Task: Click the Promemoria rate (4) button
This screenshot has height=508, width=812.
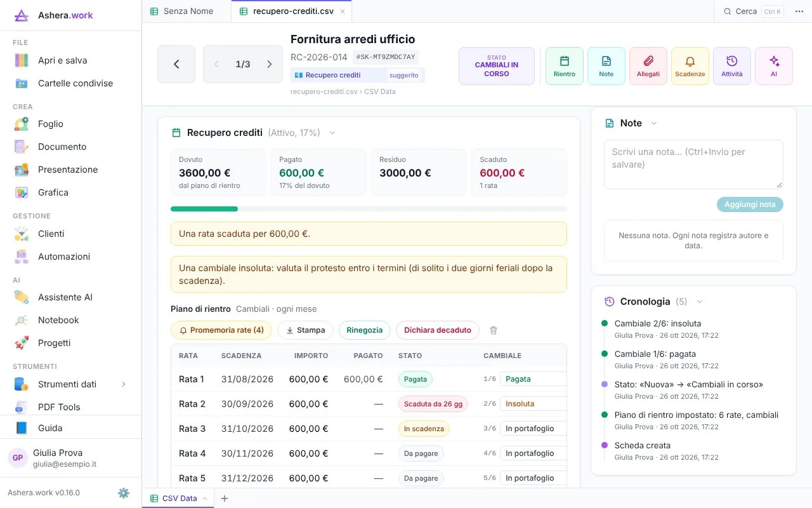Action: 221,330
